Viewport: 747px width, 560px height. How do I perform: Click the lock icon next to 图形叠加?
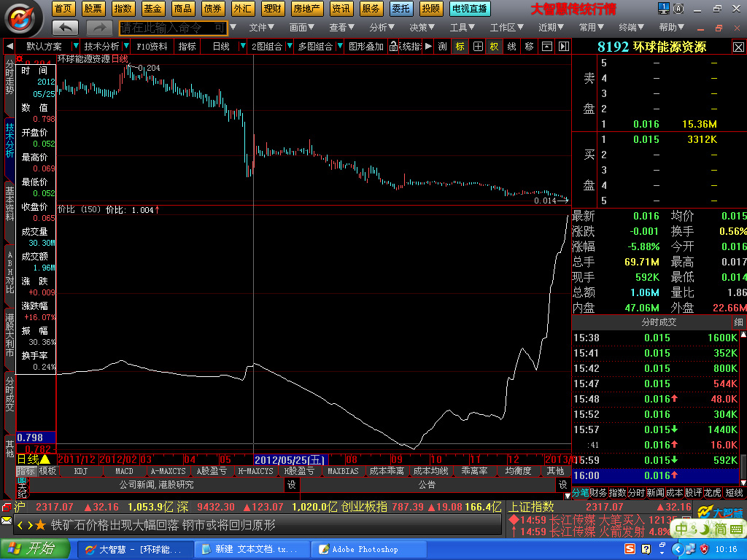pyautogui.click(x=393, y=46)
